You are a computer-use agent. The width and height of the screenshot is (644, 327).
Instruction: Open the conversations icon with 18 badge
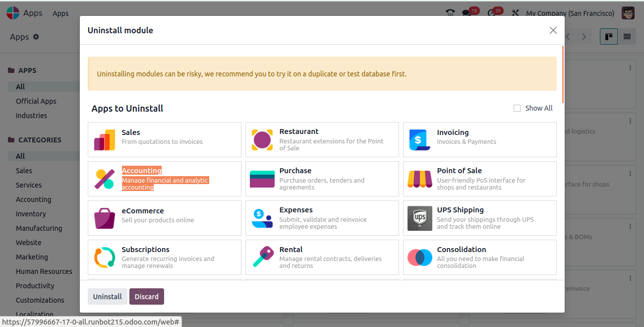pyautogui.click(x=466, y=13)
